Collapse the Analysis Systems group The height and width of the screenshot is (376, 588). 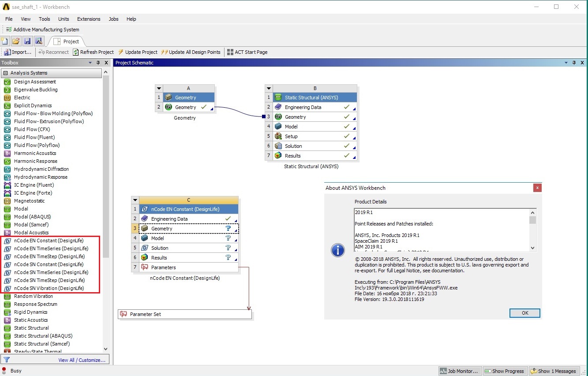6,73
